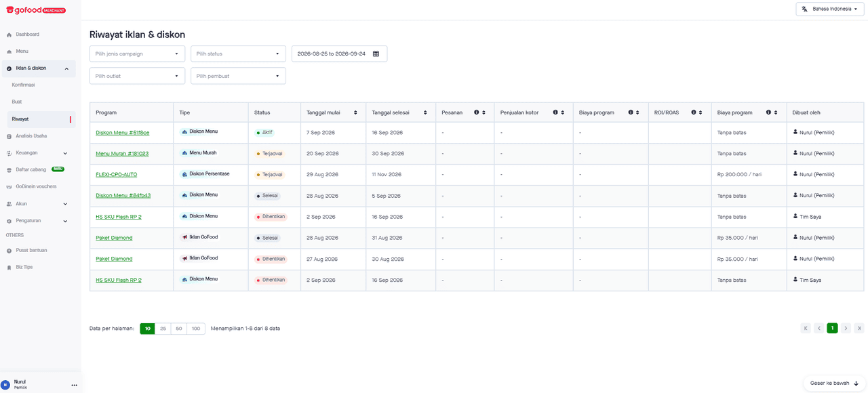Click the date range field 2026-08-25 to 2026-09-24
The height and width of the screenshot is (393, 868).
click(x=339, y=54)
